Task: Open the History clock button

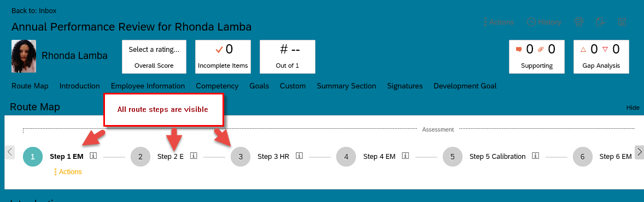Action: point(544,22)
